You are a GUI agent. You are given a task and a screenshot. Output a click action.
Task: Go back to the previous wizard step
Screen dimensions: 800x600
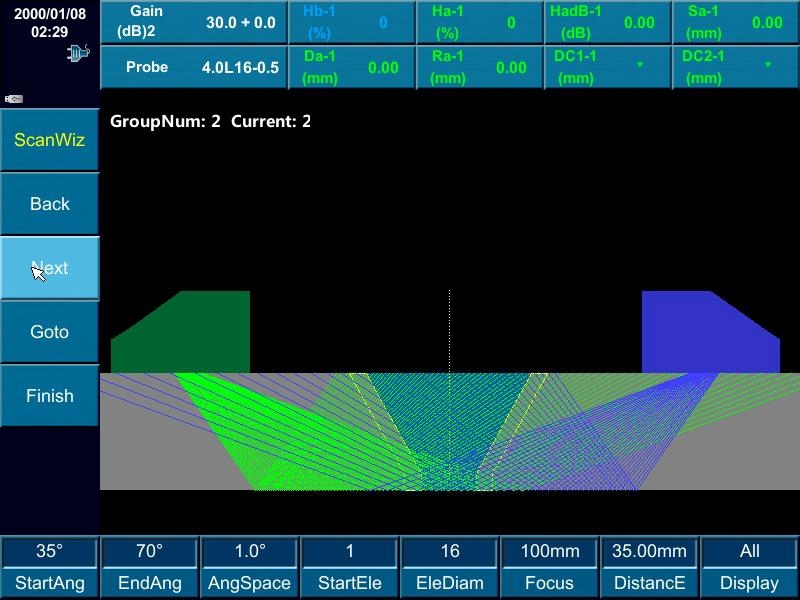pyautogui.click(x=50, y=204)
